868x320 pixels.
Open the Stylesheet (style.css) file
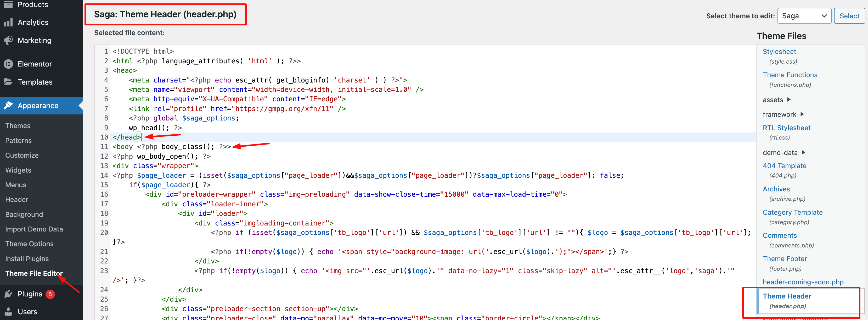(x=779, y=52)
